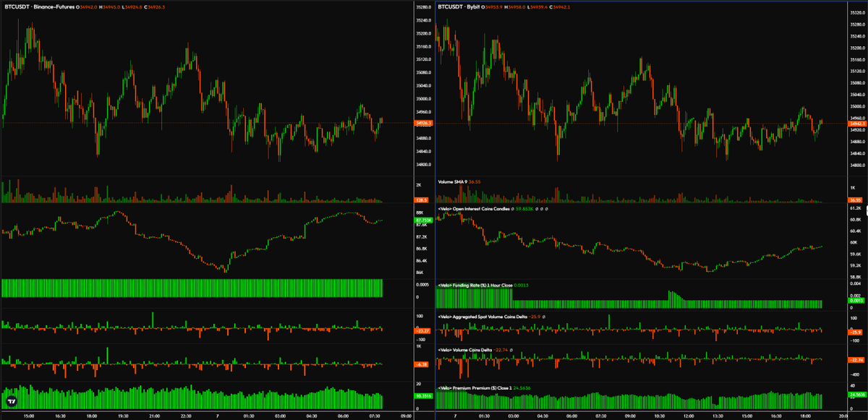
Task: Click the -22.74 volume delta value tag
Action: 857,360
